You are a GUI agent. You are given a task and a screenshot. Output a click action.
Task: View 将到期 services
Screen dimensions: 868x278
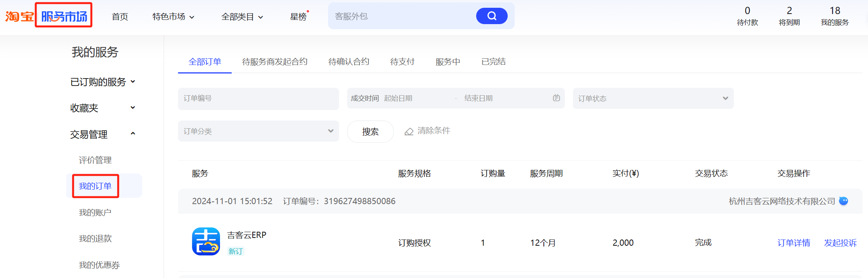(789, 16)
